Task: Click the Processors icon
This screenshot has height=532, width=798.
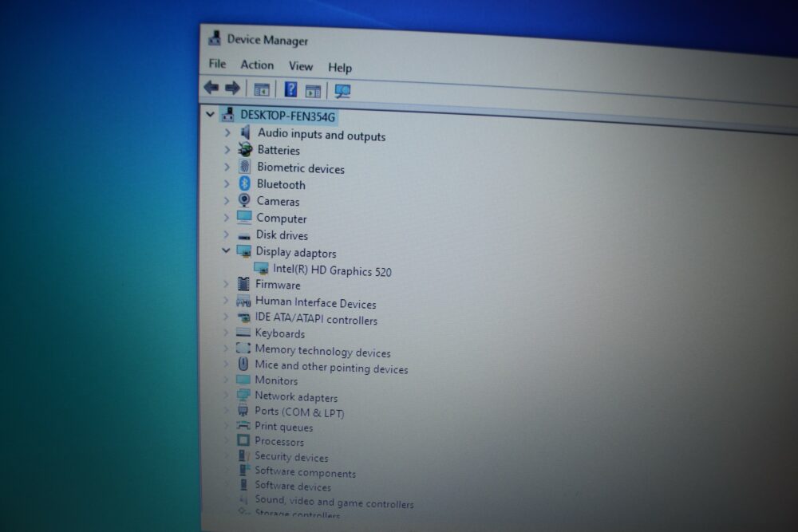Action: 243,440
